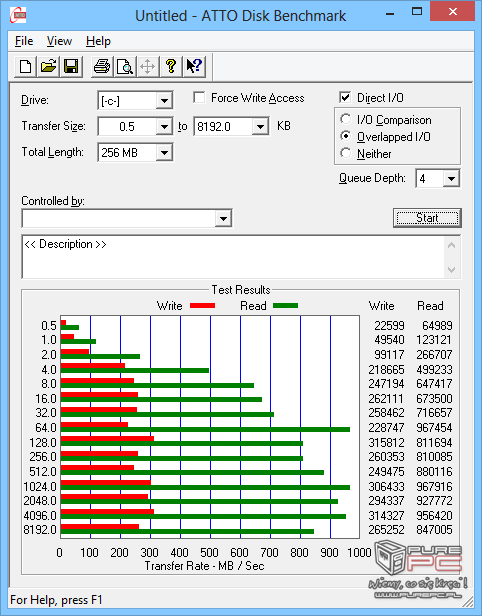
Task: Activate context help arrow-question icon
Action: (194, 66)
